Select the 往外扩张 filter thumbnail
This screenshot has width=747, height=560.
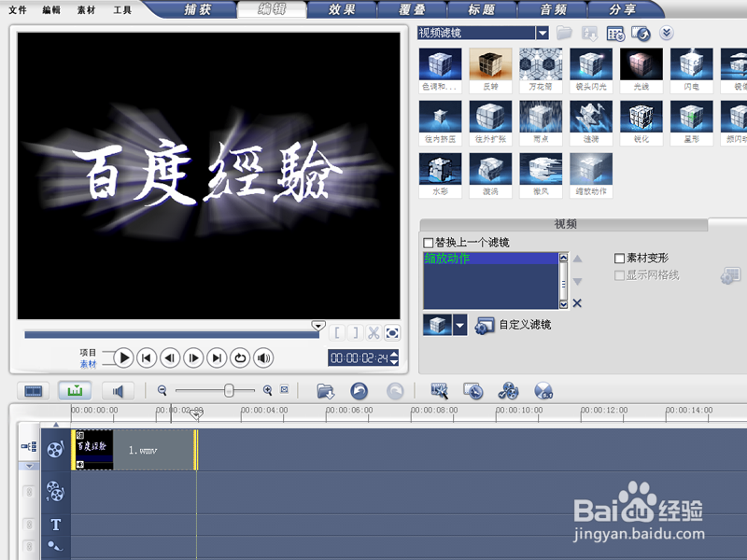(x=490, y=122)
